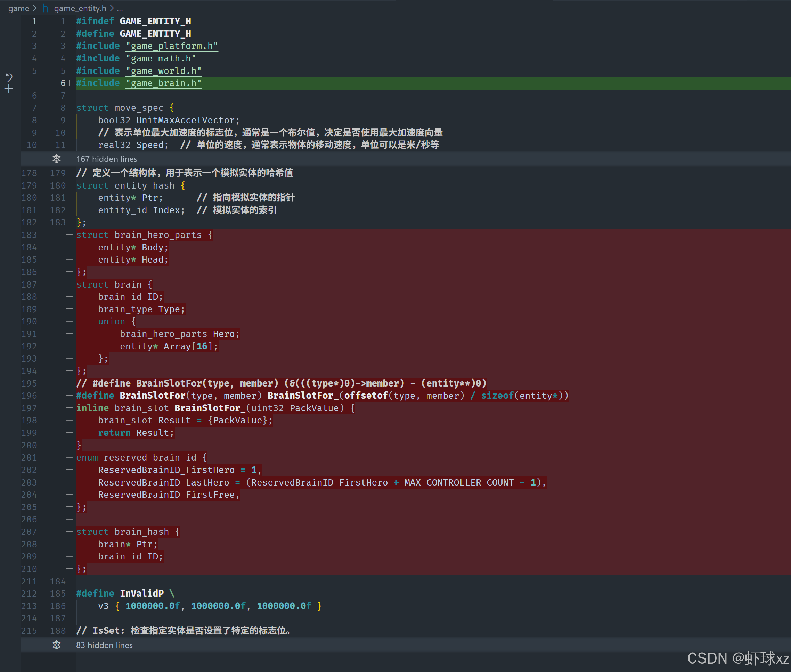791x672 pixels.
Task: Expand the breadcrumb ellipsis symbol list
Action: (120, 8)
